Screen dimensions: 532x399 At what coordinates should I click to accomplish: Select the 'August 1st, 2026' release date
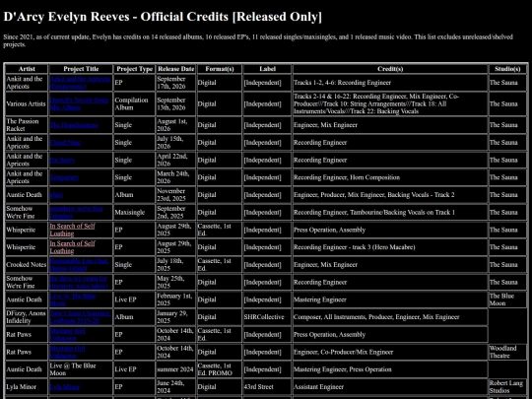pos(175,125)
